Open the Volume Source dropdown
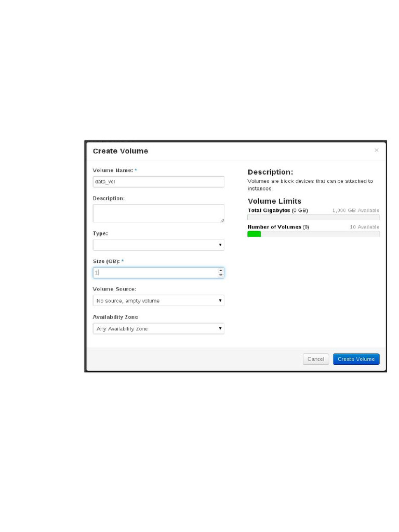The width and height of the screenshot is (399, 532). tap(158, 301)
